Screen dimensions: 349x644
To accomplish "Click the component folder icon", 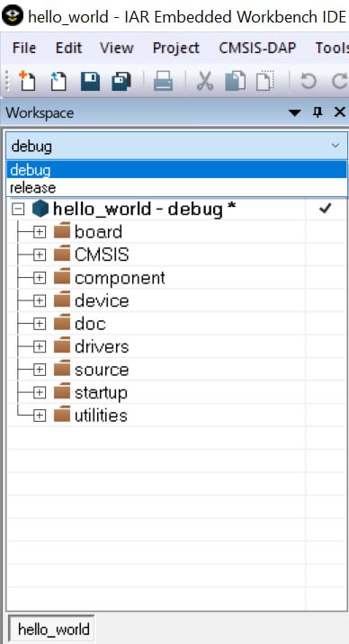I will click(x=62, y=278).
